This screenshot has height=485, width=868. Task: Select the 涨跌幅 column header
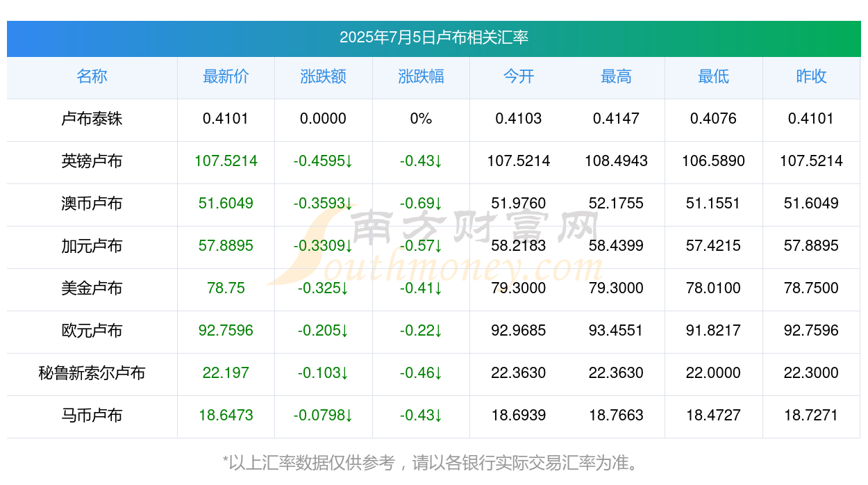421,76
